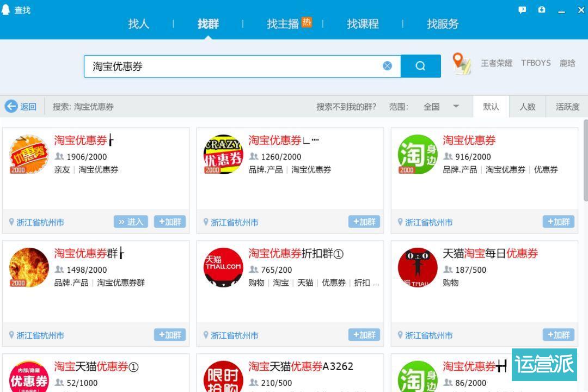Open the feedback chat icon in title bar
This screenshot has height=392, width=588.
[522, 10]
